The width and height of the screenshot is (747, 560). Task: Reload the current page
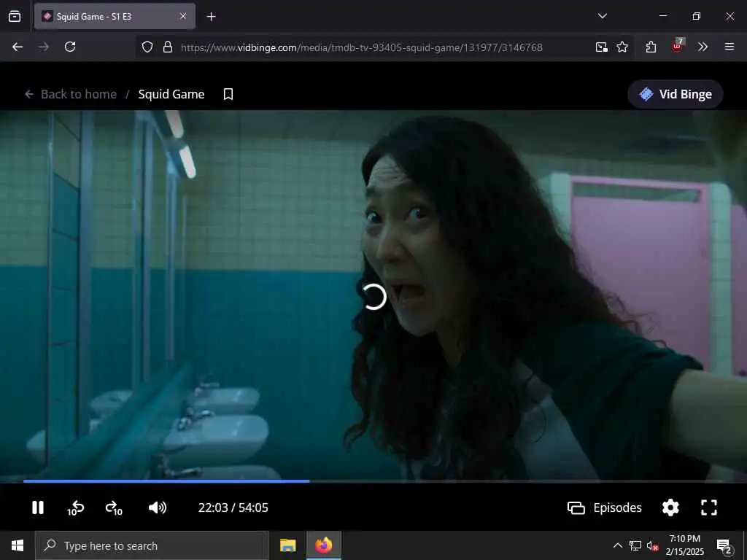[x=70, y=47]
